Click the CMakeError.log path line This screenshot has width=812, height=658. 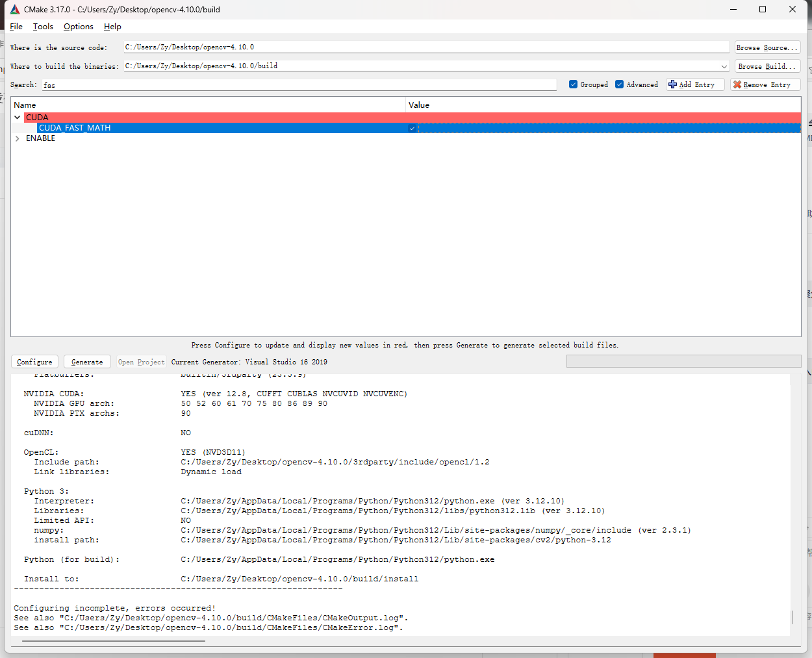209,627
